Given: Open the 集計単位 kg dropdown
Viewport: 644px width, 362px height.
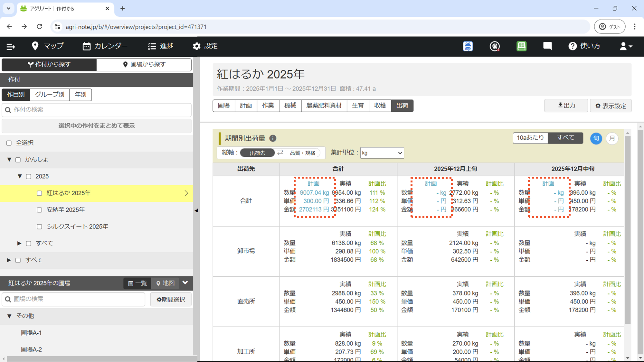Looking at the screenshot, I should [382, 153].
